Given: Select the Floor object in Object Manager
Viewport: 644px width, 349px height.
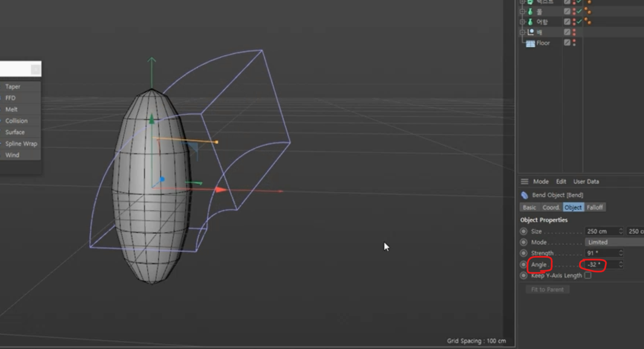Looking at the screenshot, I should (543, 43).
